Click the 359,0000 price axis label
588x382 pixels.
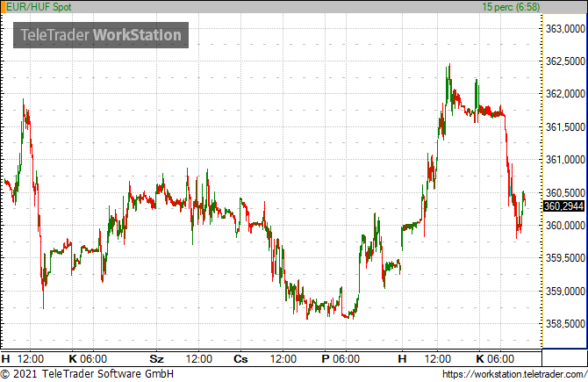tap(565, 291)
